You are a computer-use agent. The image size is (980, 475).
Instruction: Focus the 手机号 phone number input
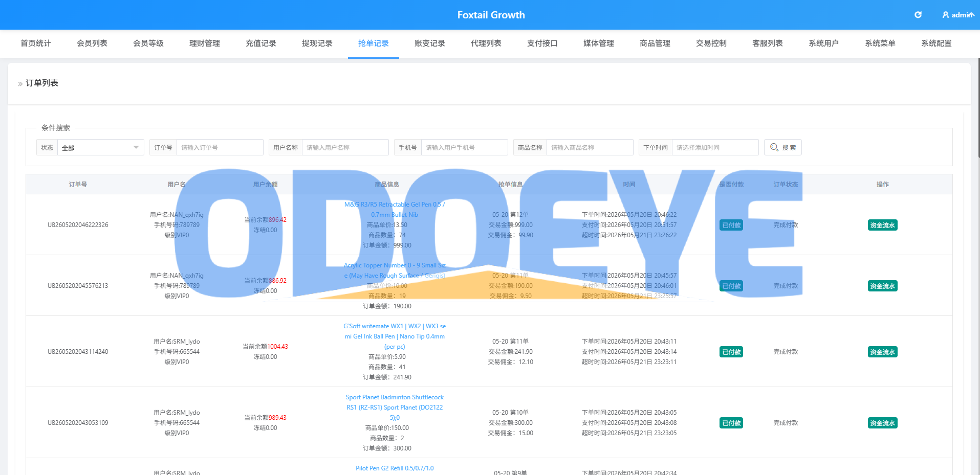[464, 147]
